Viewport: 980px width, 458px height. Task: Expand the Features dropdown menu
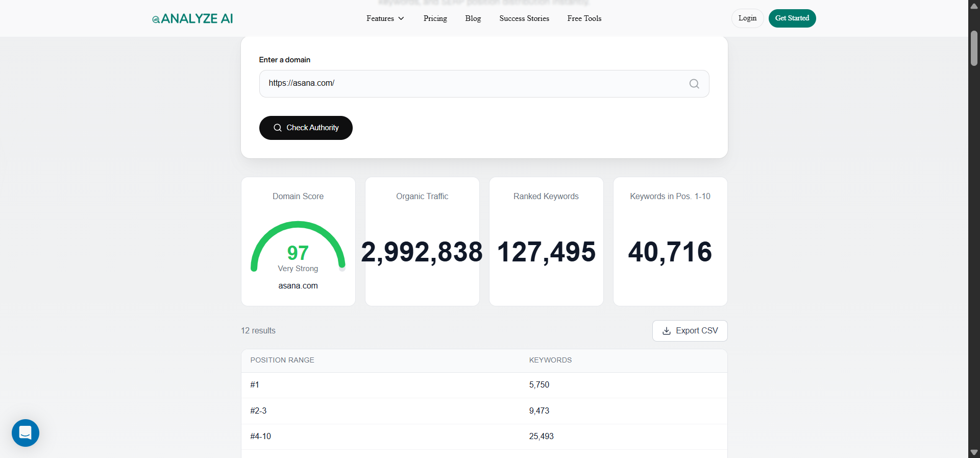(385, 18)
